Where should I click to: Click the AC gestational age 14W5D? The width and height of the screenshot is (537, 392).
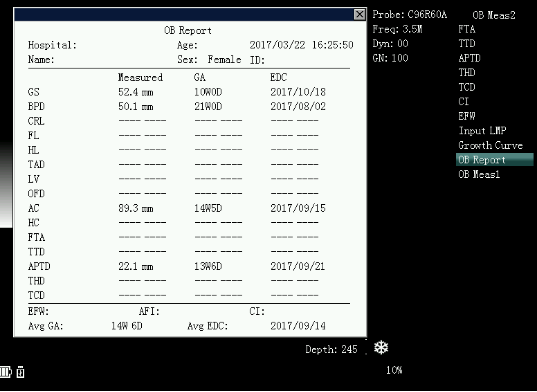point(208,208)
